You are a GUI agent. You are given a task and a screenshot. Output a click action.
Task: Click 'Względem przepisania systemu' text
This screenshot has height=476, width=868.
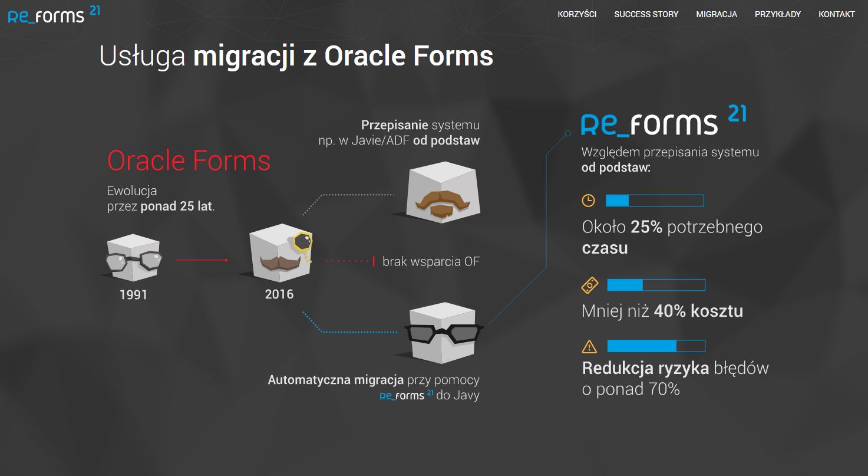[x=670, y=152]
